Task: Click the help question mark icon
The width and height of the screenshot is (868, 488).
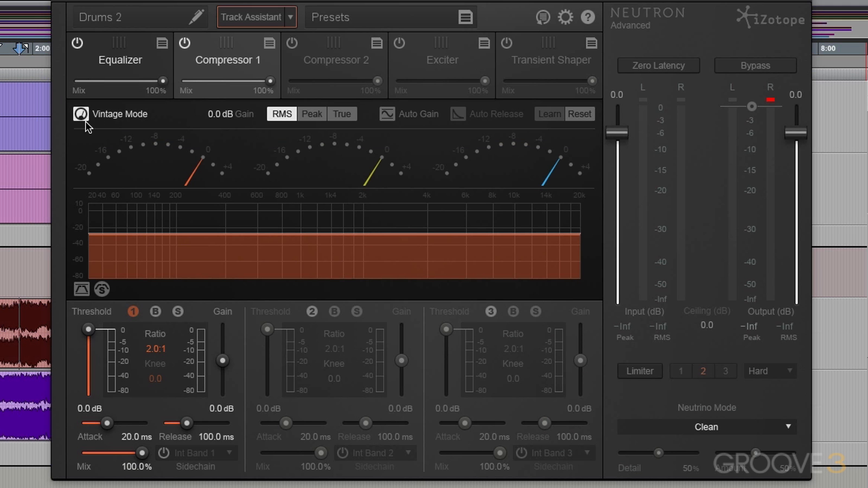Action: 588,17
